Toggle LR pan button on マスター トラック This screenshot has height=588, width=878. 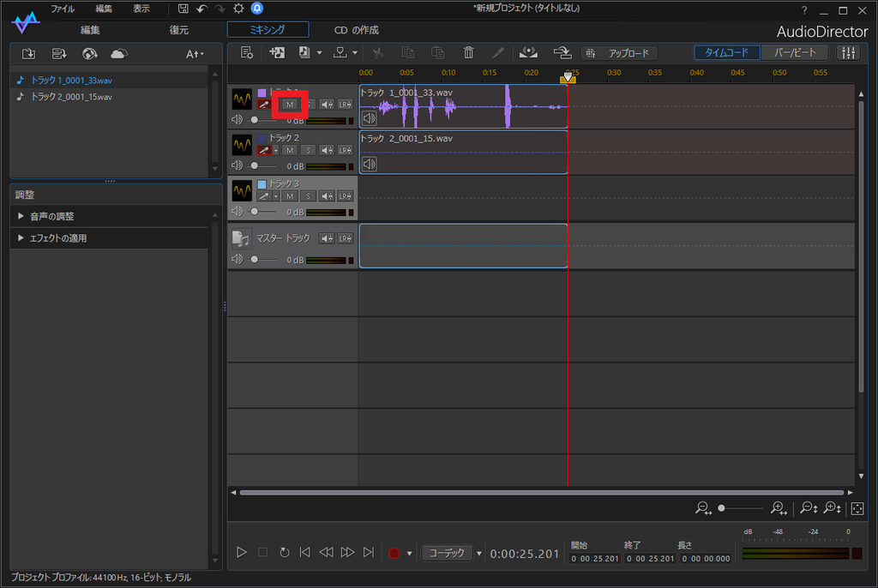coord(345,238)
